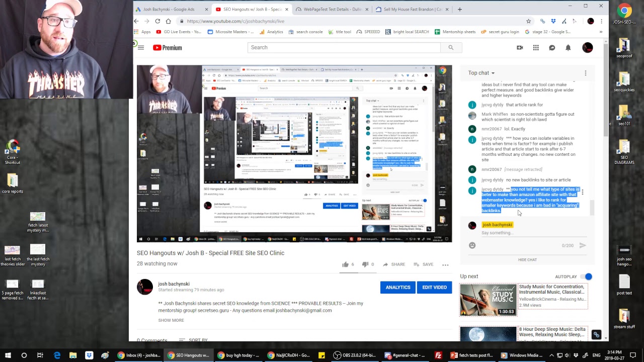Click the Chrome address bar URL
644x362 pixels.
(x=235, y=21)
